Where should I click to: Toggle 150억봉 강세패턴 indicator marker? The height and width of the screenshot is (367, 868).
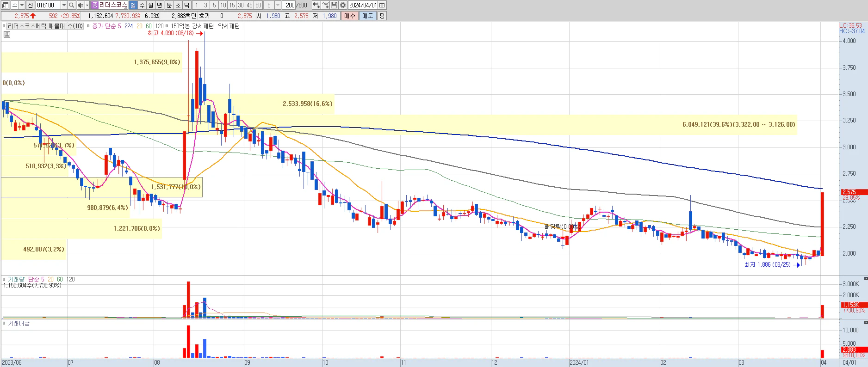[x=167, y=26]
